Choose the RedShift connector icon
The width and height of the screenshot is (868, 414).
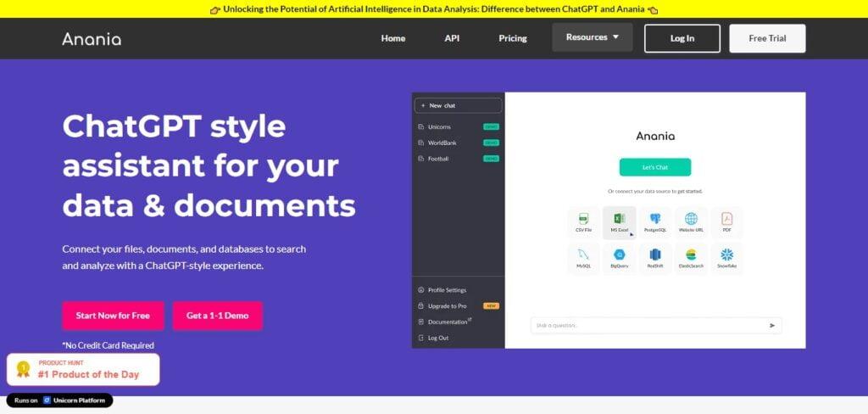(x=655, y=255)
